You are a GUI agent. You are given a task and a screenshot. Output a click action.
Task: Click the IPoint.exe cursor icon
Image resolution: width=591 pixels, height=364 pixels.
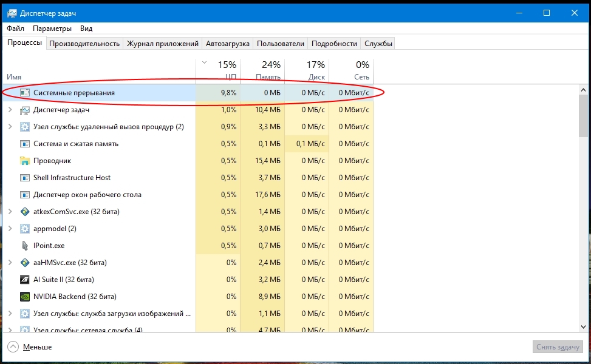(25, 246)
